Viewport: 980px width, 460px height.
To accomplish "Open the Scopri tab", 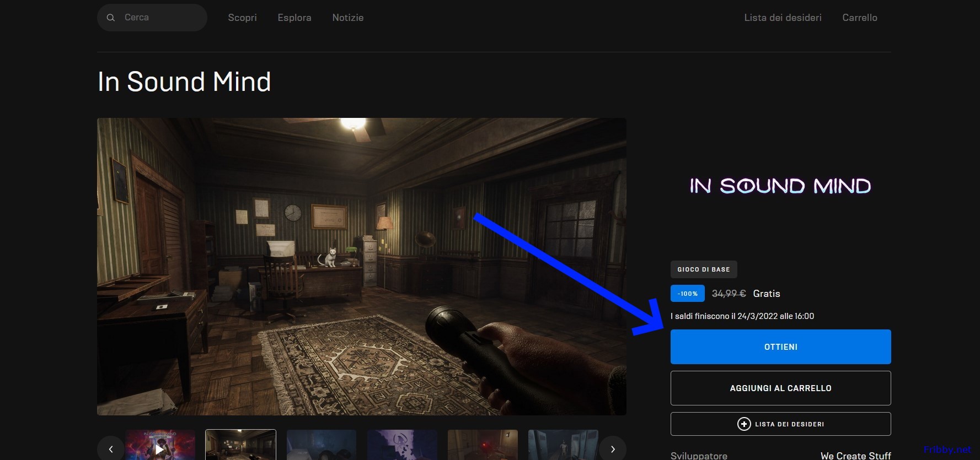I will click(x=243, y=18).
